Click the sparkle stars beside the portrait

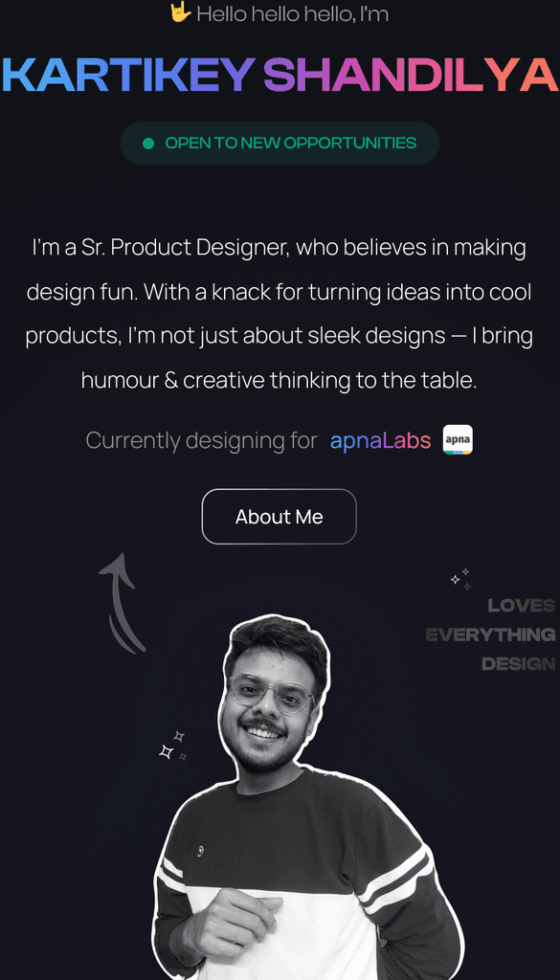point(173,746)
